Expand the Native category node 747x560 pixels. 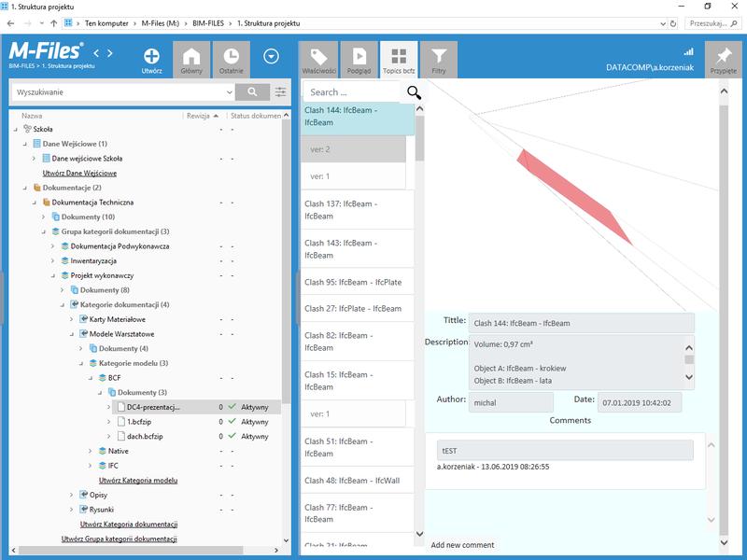(91, 451)
